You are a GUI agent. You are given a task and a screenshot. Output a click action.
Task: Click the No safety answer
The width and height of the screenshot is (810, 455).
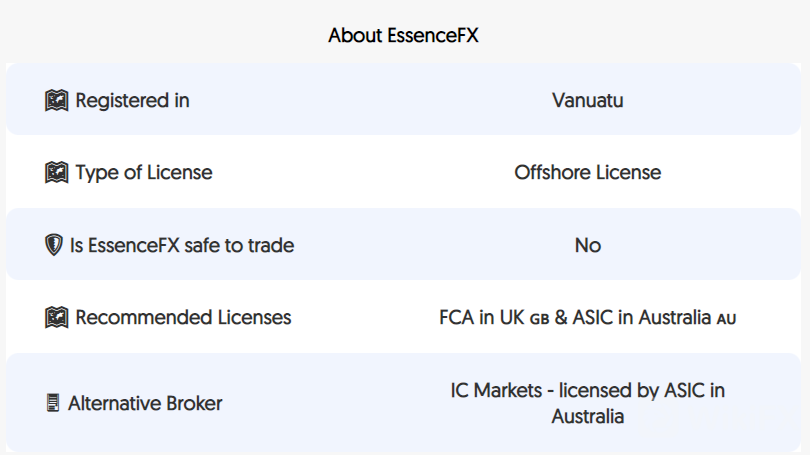[587, 245]
